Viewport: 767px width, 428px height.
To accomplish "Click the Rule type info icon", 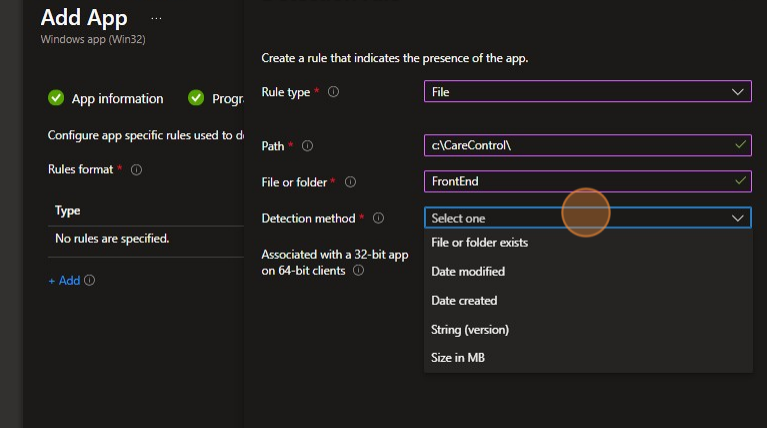I will click(x=333, y=92).
